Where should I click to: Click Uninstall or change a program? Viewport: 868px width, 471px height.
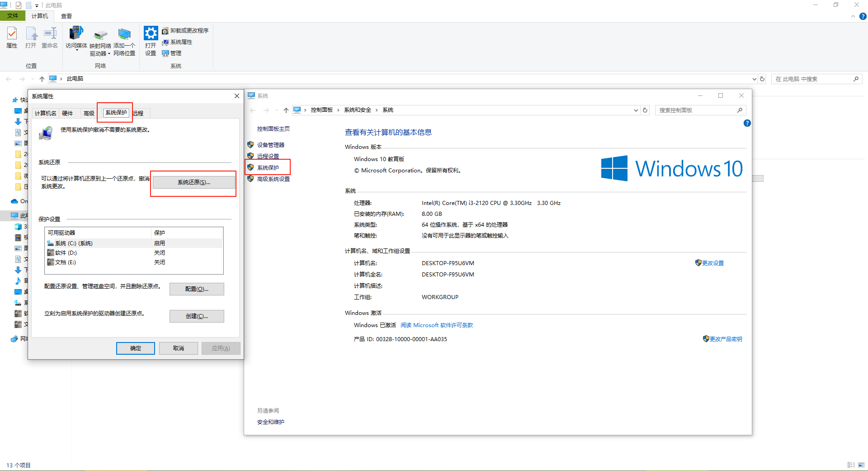click(185, 31)
